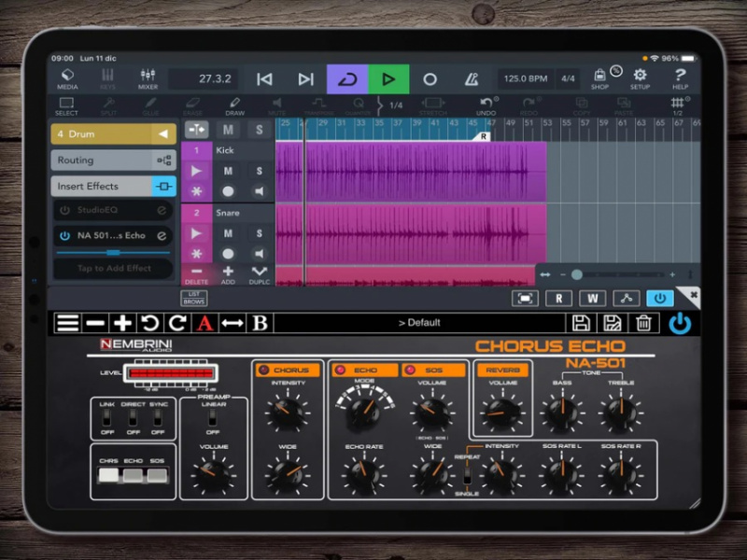The image size is (747, 560).
Task: Toggle cycle loop mode
Action: click(346, 79)
